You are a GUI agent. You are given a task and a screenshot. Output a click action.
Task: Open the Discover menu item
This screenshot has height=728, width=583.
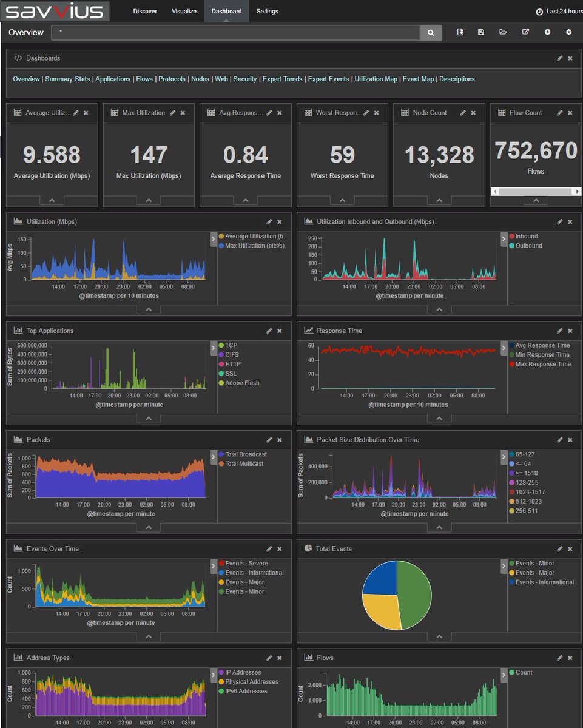coord(146,11)
